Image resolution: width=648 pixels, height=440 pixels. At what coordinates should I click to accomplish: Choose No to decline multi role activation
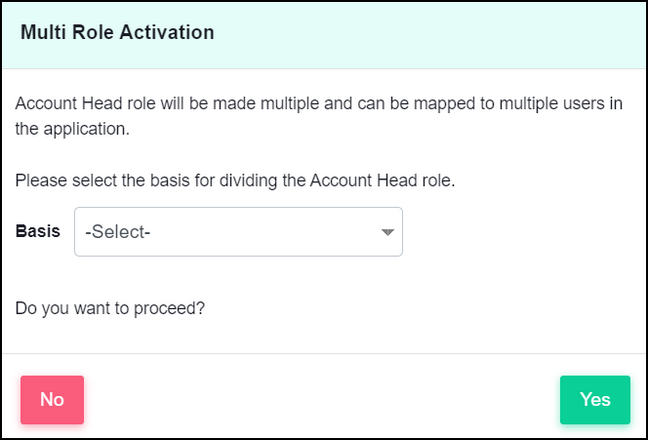(52, 400)
